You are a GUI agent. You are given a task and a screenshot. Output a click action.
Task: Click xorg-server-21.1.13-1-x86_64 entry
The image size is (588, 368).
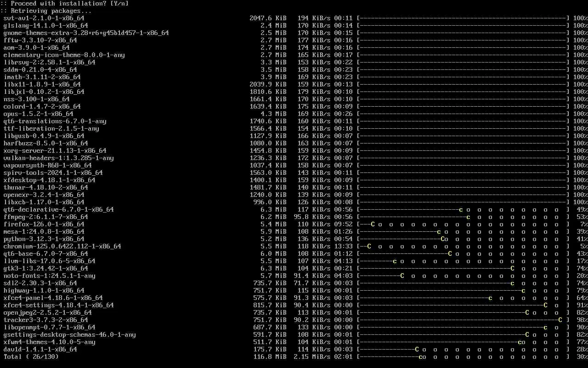tap(55, 151)
